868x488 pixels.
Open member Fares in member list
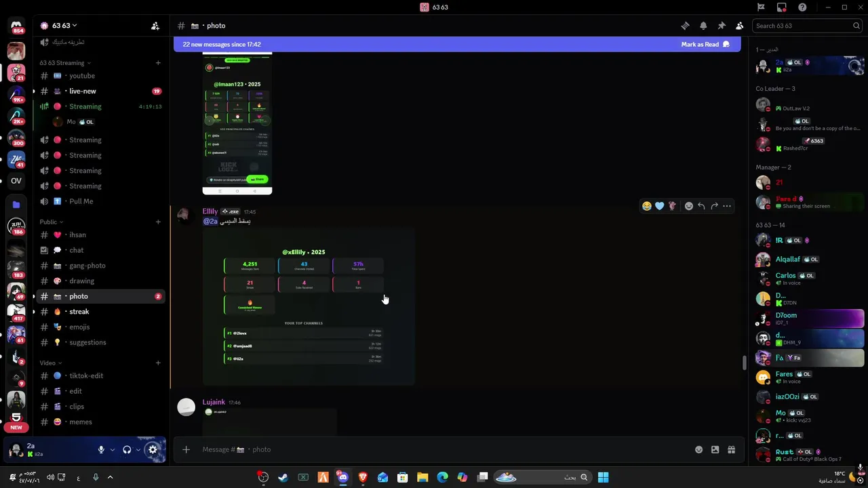(808, 377)
